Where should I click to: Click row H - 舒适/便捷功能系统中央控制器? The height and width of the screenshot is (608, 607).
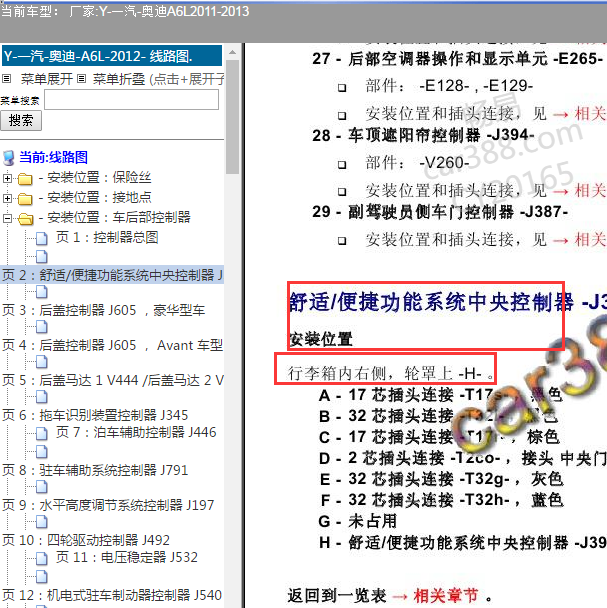(x=463, y=542)
